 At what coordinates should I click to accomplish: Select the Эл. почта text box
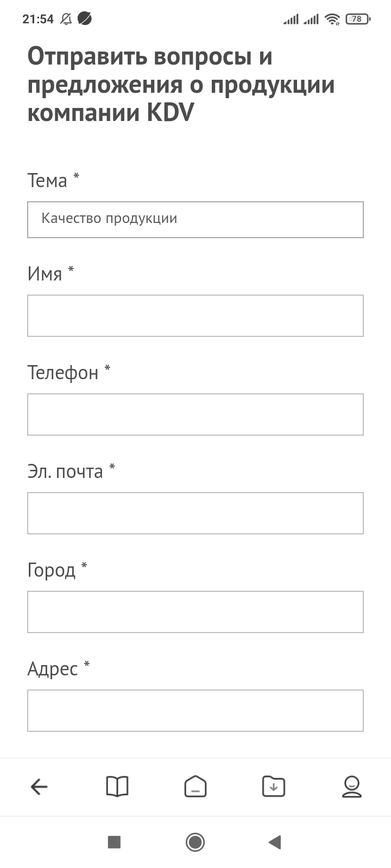point(195,513)
